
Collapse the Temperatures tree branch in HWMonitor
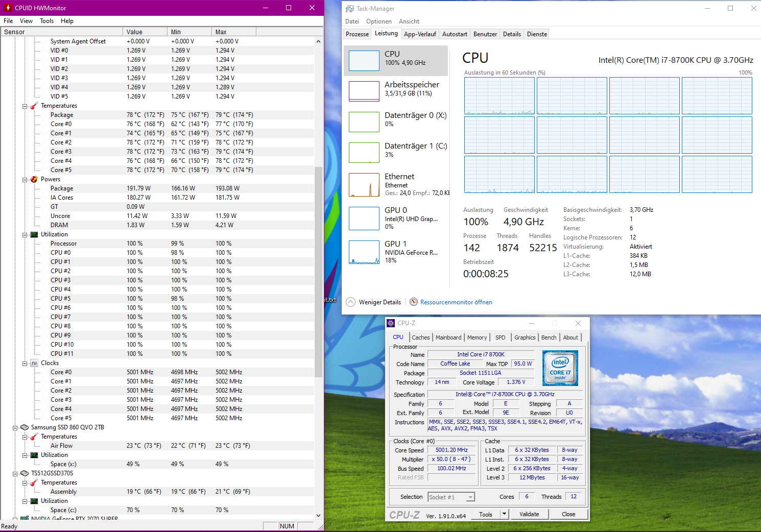tap(25, 106)
